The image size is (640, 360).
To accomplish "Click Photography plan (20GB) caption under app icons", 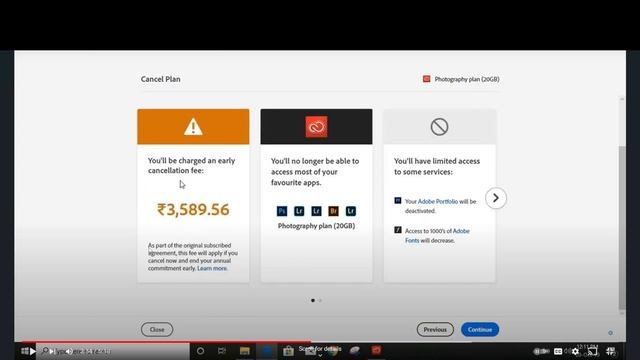I will pos(316,226).
